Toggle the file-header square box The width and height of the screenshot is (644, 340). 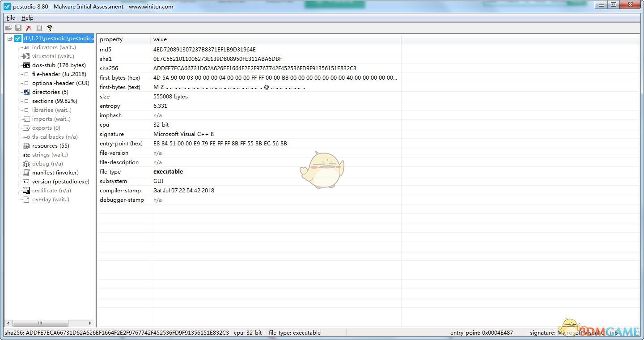(x=26, y=74)
